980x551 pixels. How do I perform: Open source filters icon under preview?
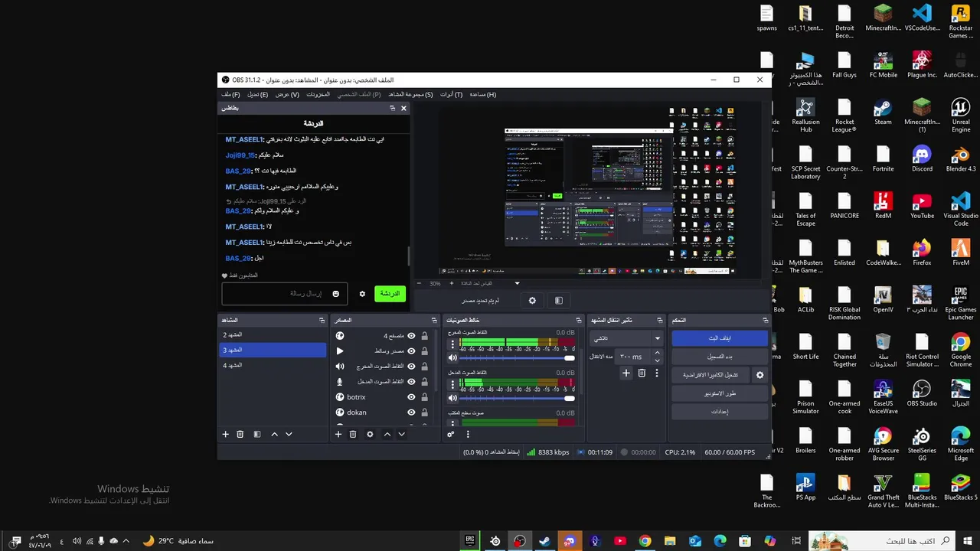pyautogui.click(x=558, y=301)
